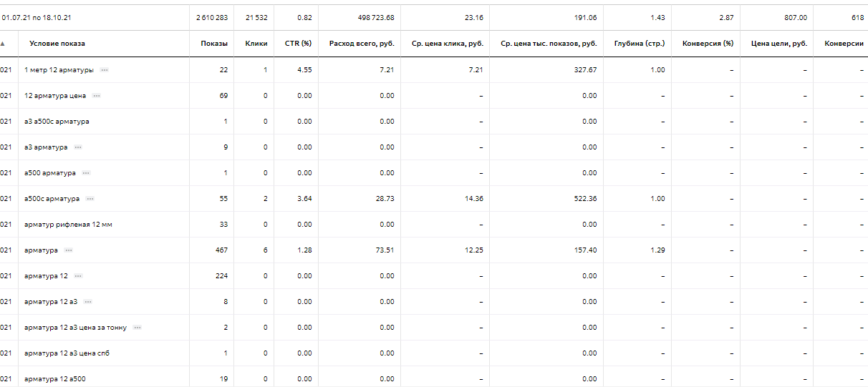Sort by the "Показы" column header
Screen dimensions: 868x387
tap(214, 44)
